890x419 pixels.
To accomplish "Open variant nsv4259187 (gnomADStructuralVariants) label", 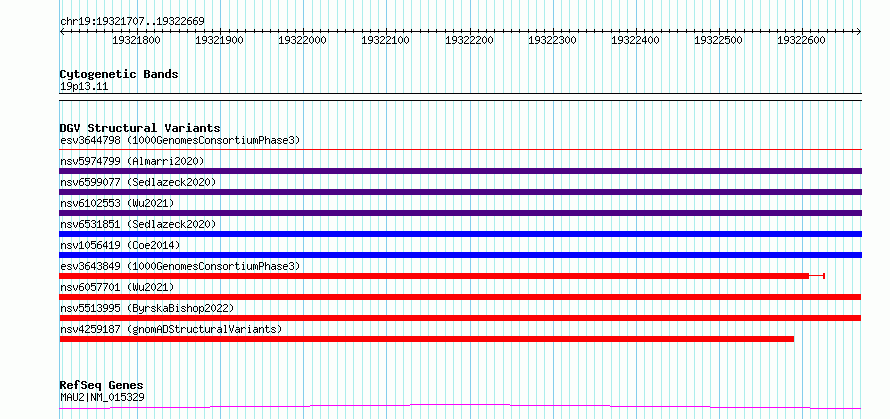I will click(x=170, y=329).
